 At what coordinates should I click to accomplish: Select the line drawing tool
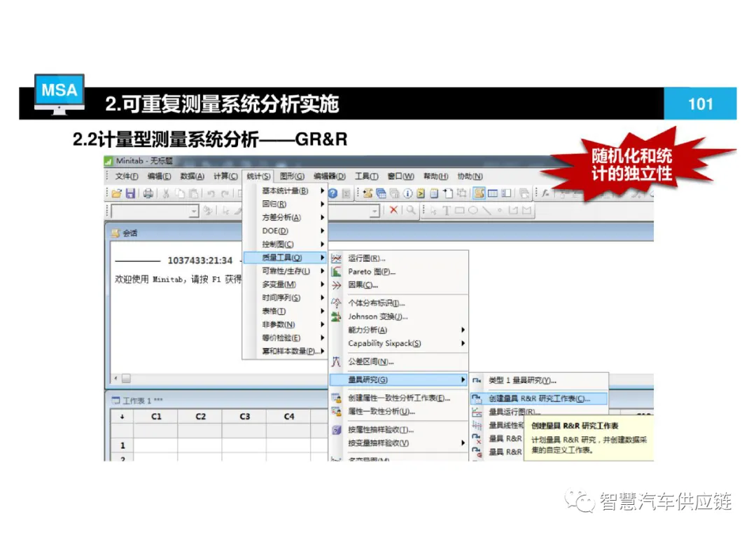486,210
